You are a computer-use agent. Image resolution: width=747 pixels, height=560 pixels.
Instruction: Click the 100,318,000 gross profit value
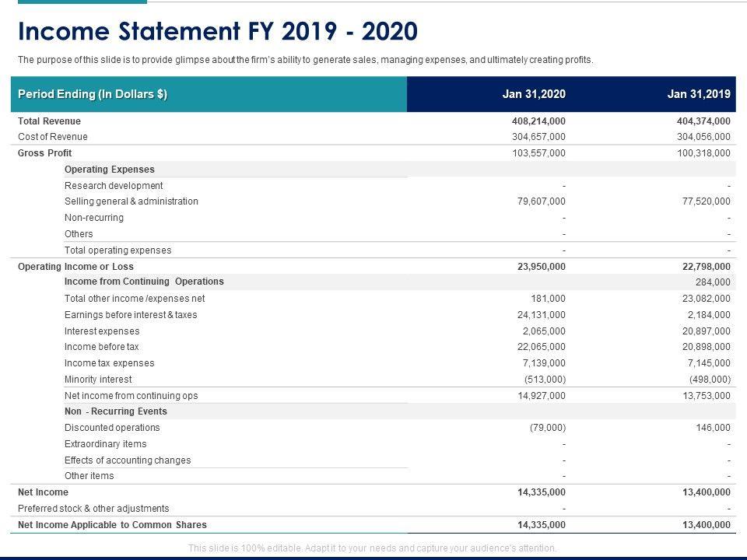(x=703, y=153)
